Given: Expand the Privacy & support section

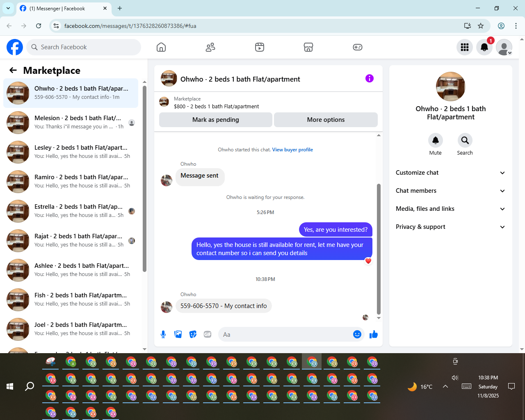Looking at the screenshot, I should (x=451, y=227).
